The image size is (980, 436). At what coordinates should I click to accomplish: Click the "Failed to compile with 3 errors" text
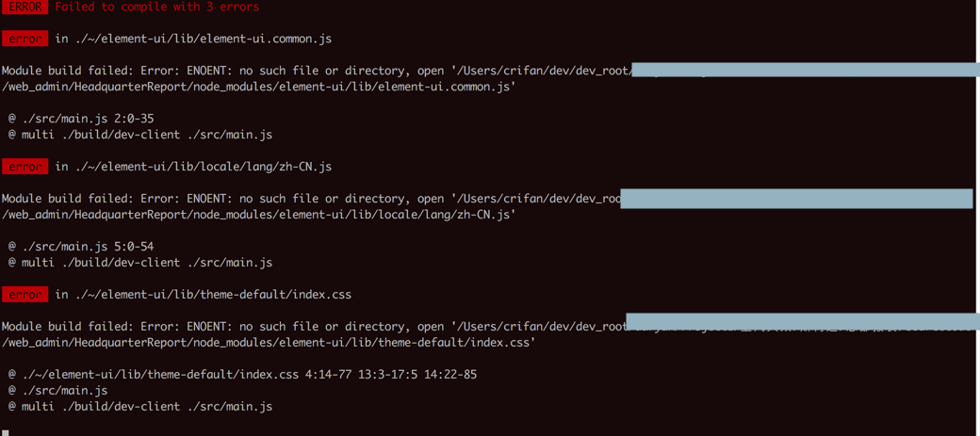tap(156, 7)
